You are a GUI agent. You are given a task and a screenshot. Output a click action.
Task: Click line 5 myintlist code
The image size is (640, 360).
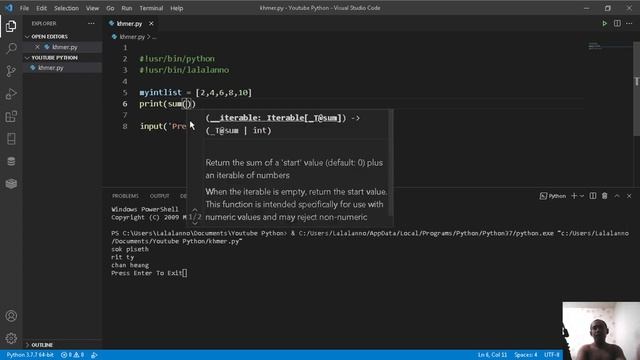(196, 93)
